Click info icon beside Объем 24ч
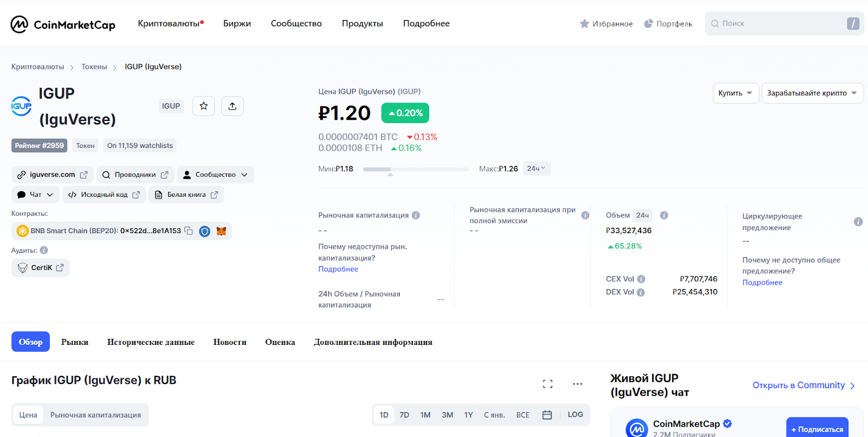Viewport: 868px width, 437px height. pos(664,215)
